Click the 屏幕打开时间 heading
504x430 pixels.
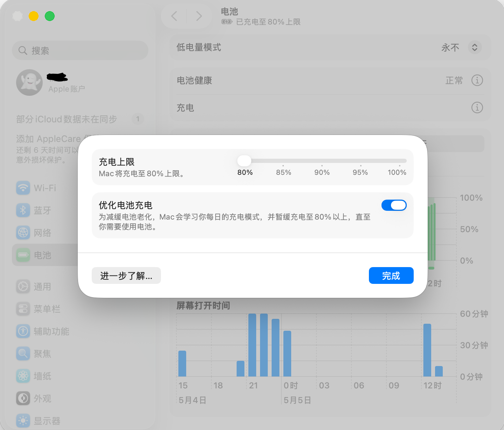point(203,306)
